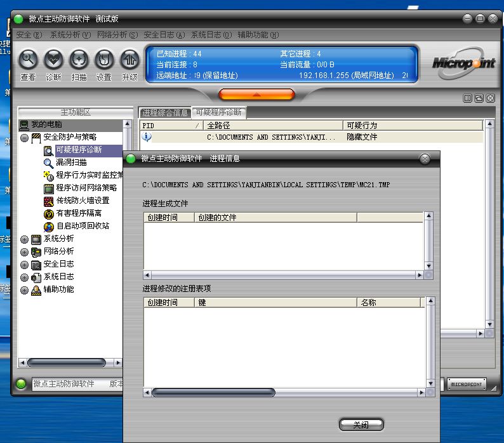Select the 隐藏文件 suspicious row
Image resolution: width=504 pixels, height=443 pixels.
tap(312, 137)
